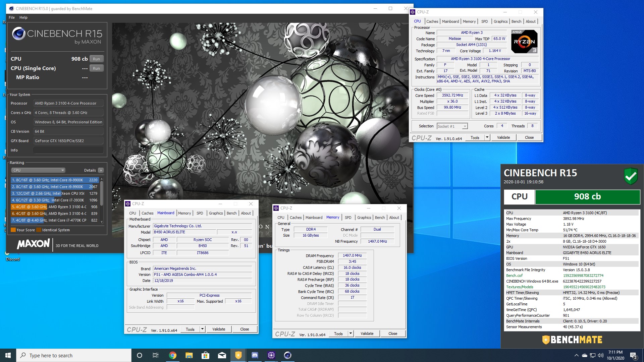This screenshot has height=362, width=644.
Task: Click the AMD Ryzen 3 logo in CPU-Z
Action: (x=524, y=42)
